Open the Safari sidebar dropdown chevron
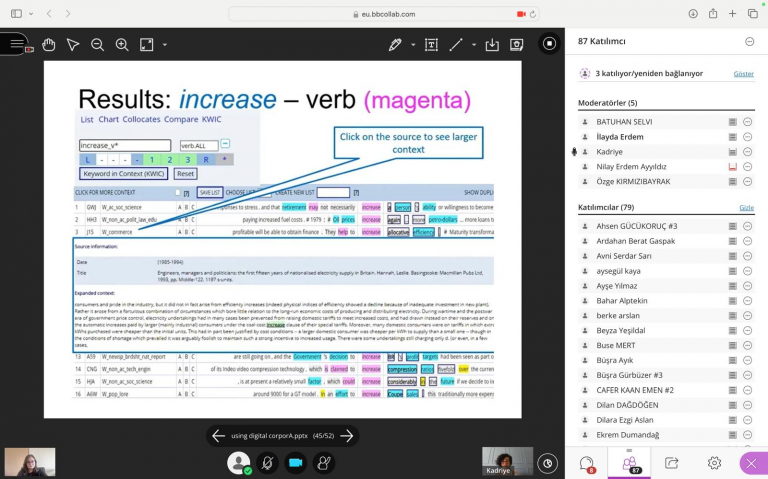The height and width of the screenshot is (479, 768). (x=31, y=14)
